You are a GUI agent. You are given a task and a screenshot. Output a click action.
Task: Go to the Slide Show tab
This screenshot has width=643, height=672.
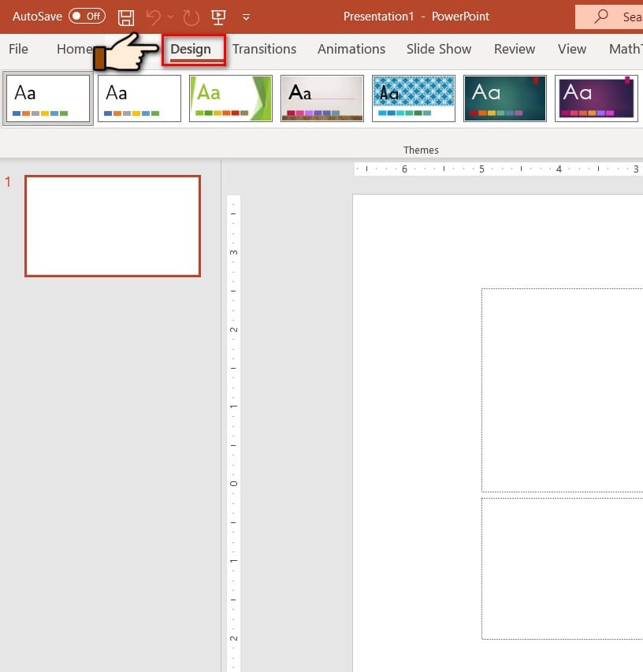[439, 49]
